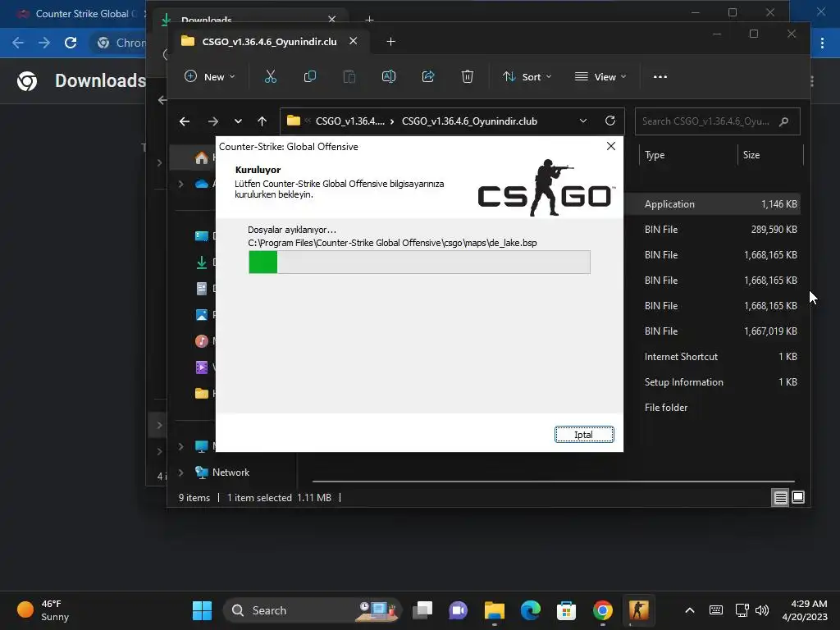This screenshot has width=840, height=630.
Task: Click the Pictures icon in navigation pane
Action: point(202,315)
